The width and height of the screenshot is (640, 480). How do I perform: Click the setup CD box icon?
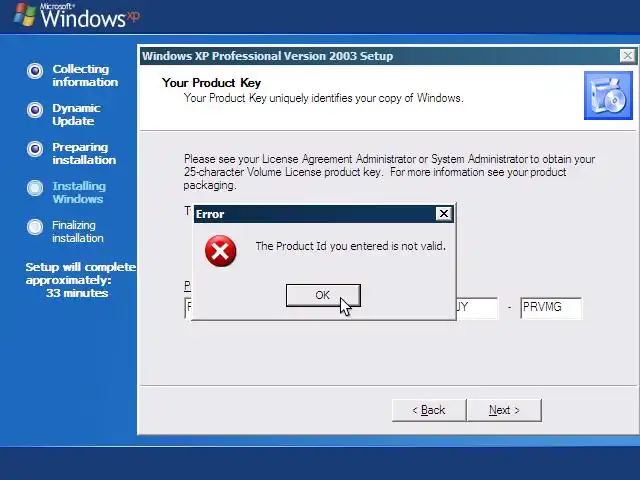coord(608,96)
